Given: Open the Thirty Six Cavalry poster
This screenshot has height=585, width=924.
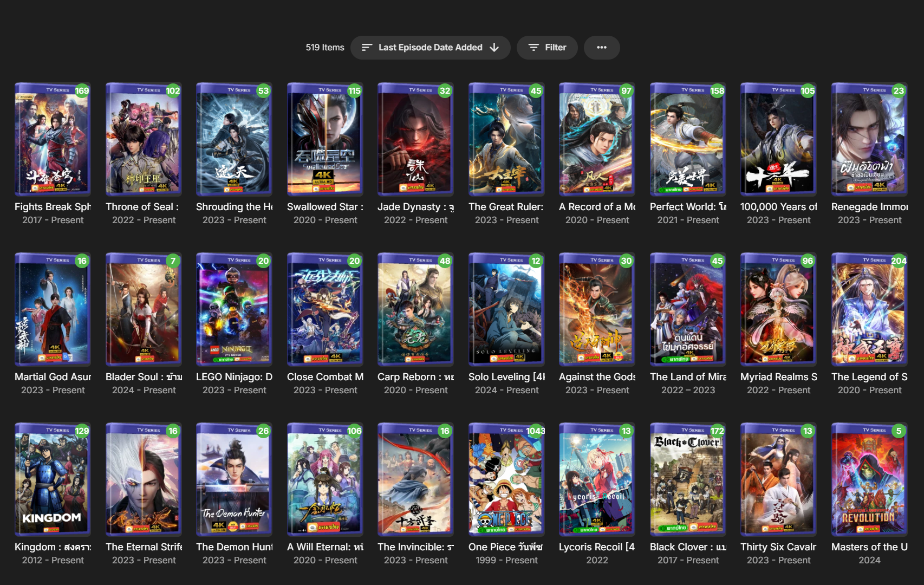Looking at the screenshot, I should pyautogui.click(x=778, y=479).
